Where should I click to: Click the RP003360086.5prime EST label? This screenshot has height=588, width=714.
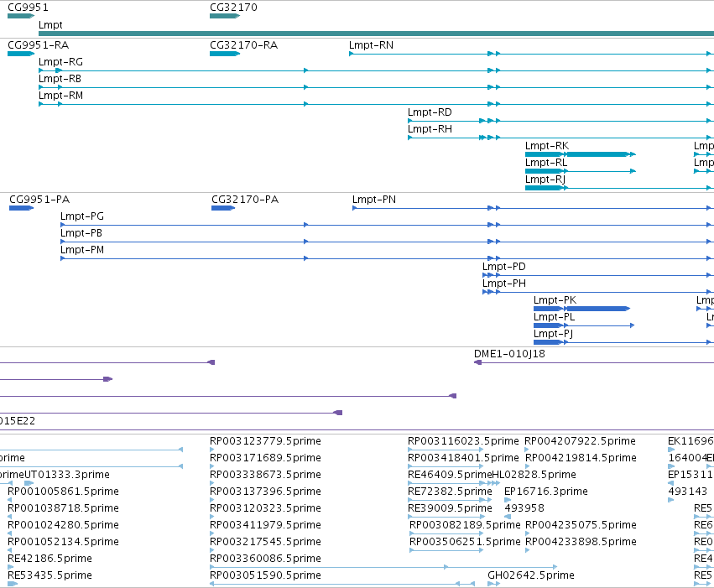(x=265, y=559)
